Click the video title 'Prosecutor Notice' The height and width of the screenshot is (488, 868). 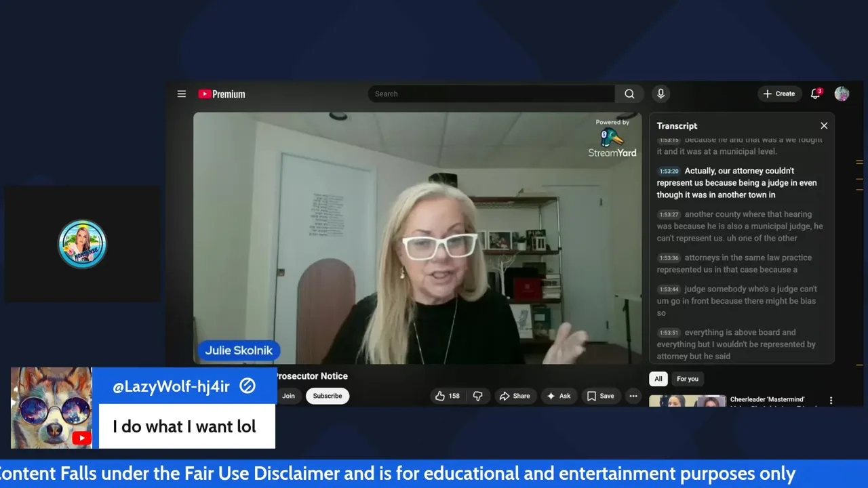click(x=311, y=376)
